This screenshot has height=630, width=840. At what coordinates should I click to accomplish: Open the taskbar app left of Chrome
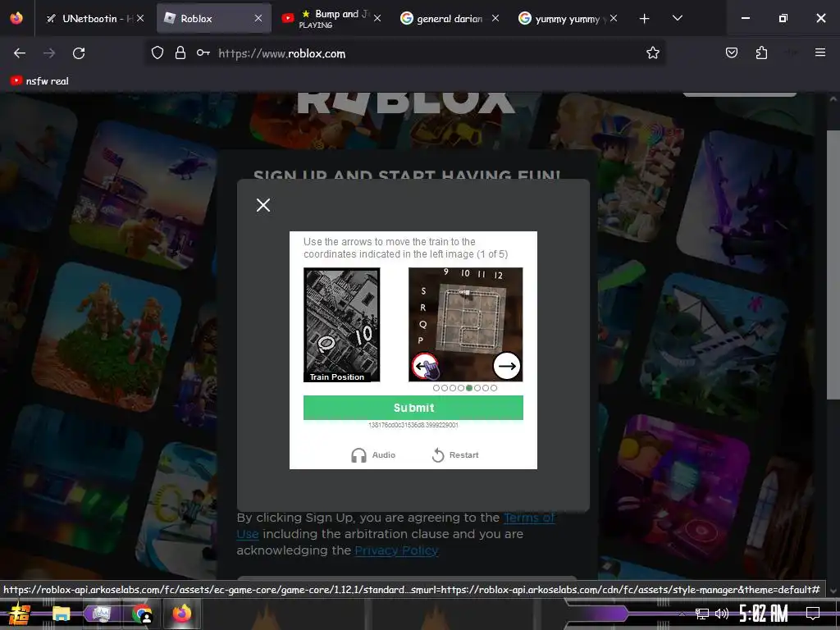click(101, 614)
